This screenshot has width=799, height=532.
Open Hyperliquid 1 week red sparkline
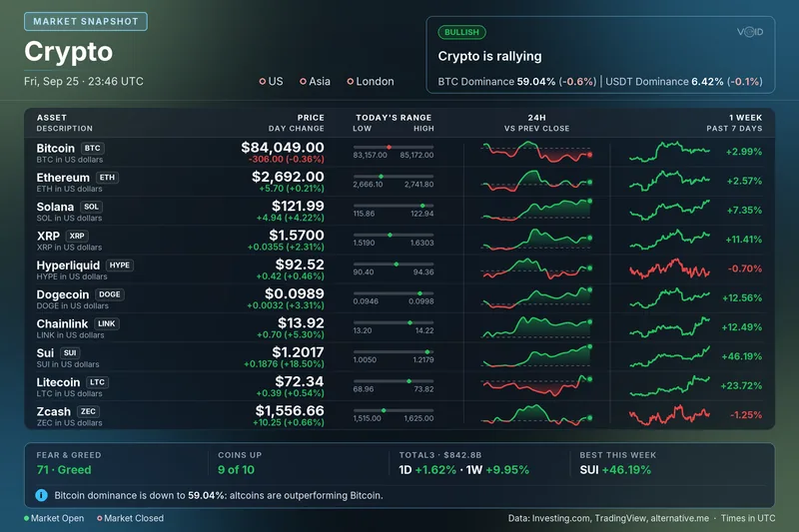click(669, 268)
